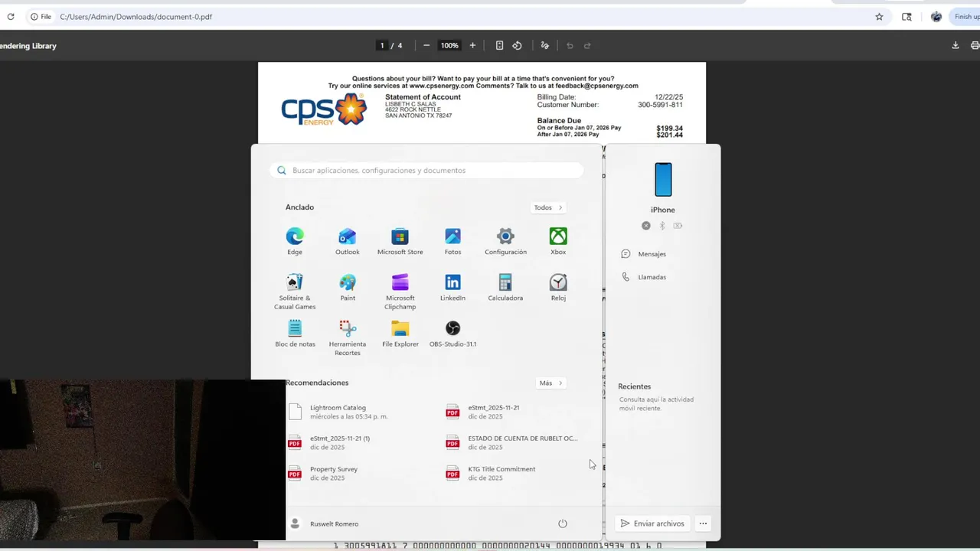Launch Calculadora app

click(x=505, y=287)
